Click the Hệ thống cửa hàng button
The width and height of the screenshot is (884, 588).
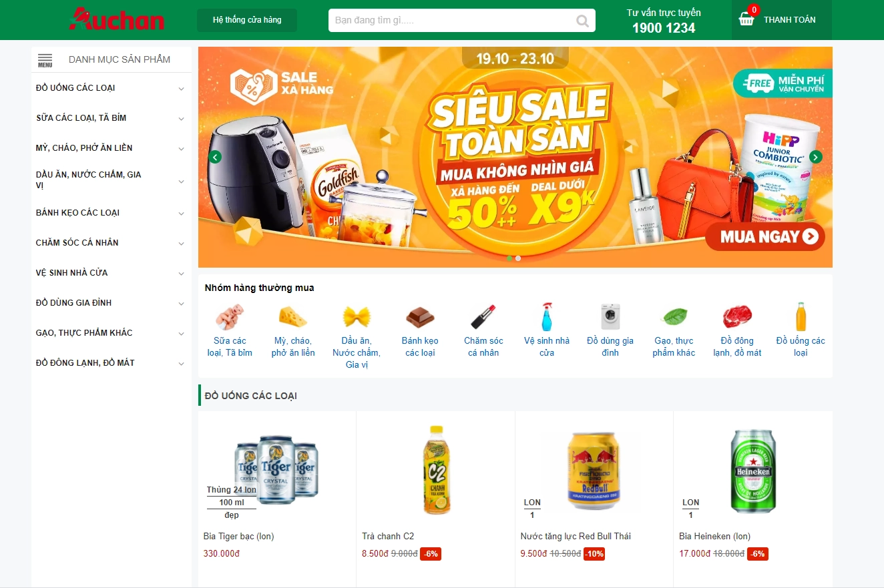[247, 20]
